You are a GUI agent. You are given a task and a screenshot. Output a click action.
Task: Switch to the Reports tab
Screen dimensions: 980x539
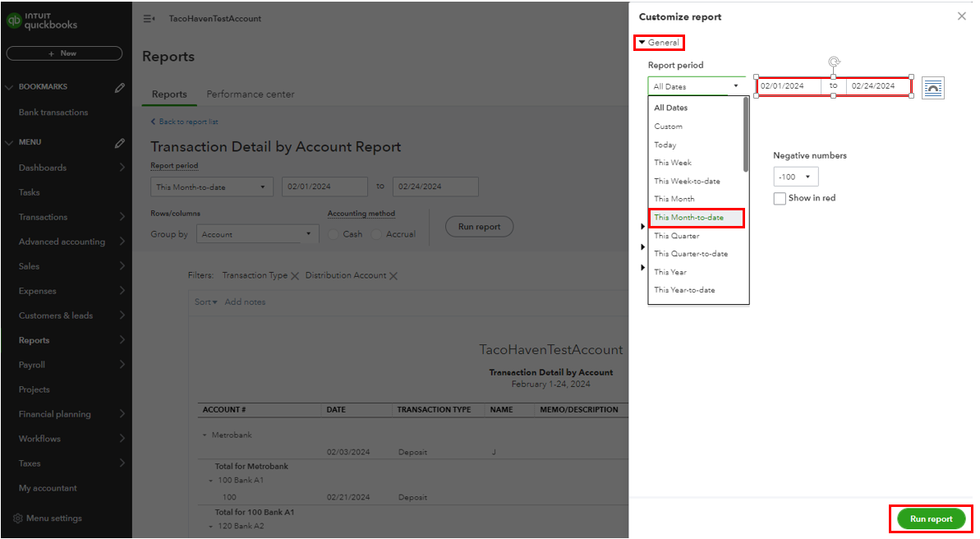pos(169,94)
